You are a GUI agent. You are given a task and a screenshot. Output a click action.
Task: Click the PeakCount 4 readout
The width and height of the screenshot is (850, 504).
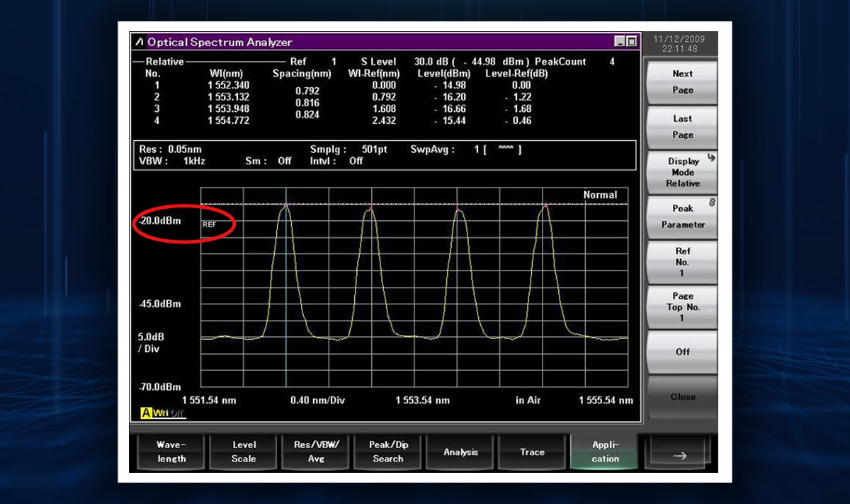(x=574, y=62)
